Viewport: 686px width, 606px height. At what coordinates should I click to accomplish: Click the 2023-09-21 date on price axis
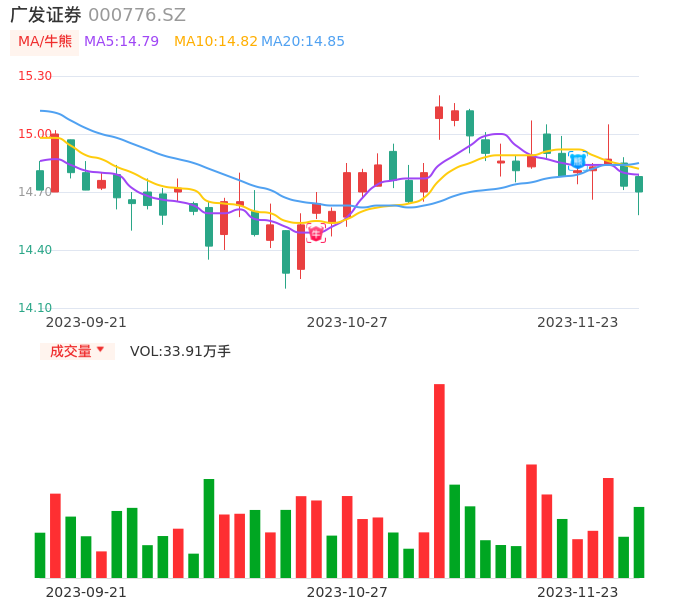click(x=86, y=322)
